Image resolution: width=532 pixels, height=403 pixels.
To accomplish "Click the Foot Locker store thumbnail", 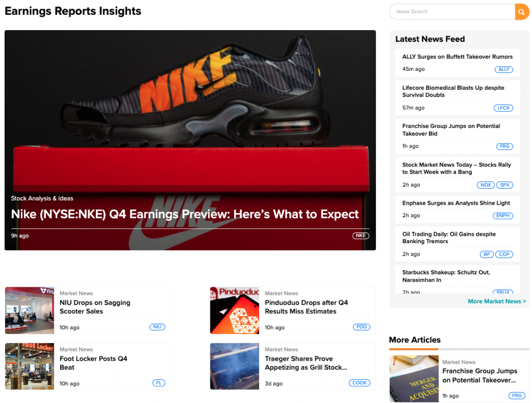I will [x=30, y=366].
